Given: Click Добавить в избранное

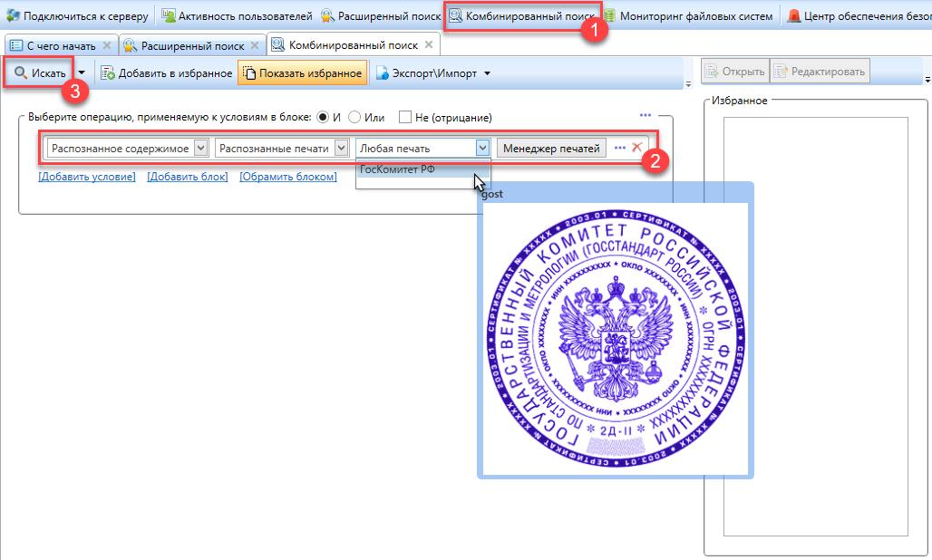Looking at the screenshot, I should [x=167, y=73].
